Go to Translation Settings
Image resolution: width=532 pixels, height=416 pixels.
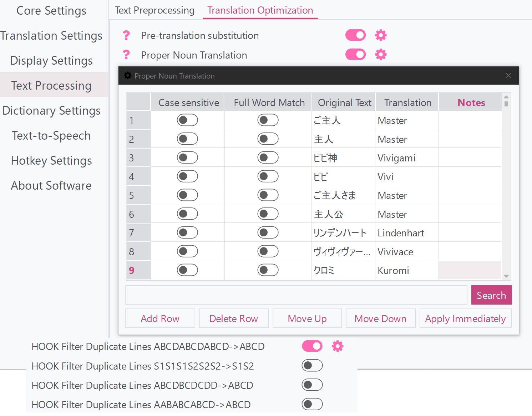coord(51,36)
